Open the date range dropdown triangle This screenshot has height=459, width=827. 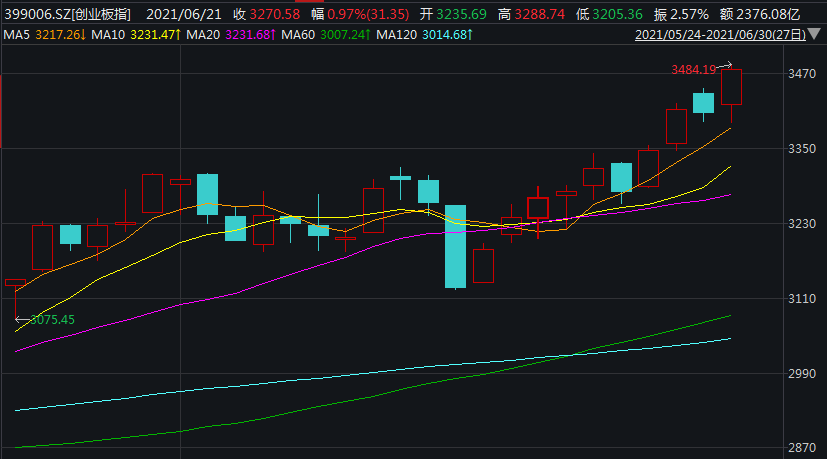[x=814, y=34]
